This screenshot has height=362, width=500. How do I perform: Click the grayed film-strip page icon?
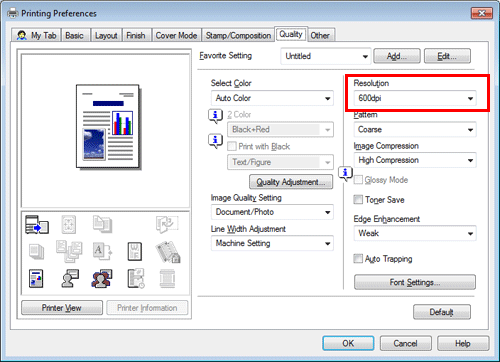[167, 279]
